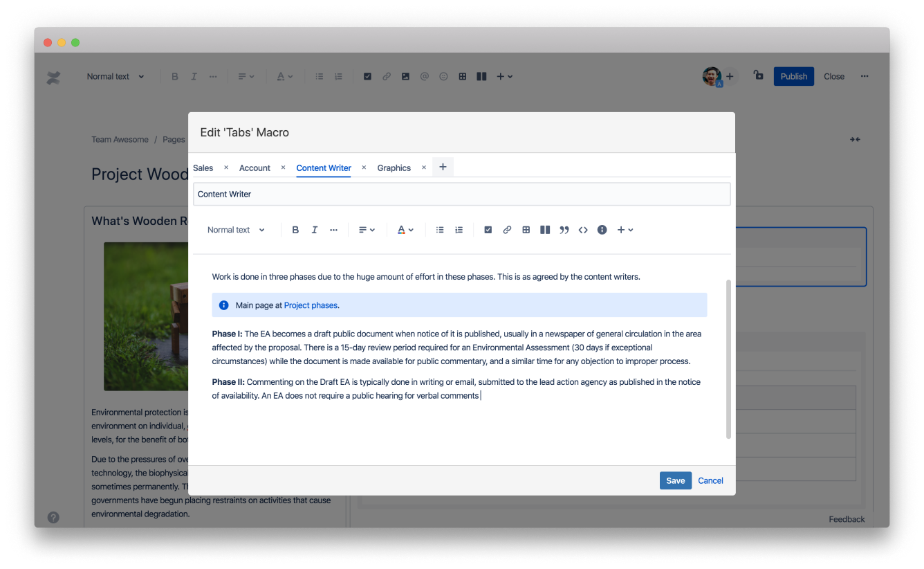
Task: Apply bold formatting in the macro editor
Action: [295, 229]
